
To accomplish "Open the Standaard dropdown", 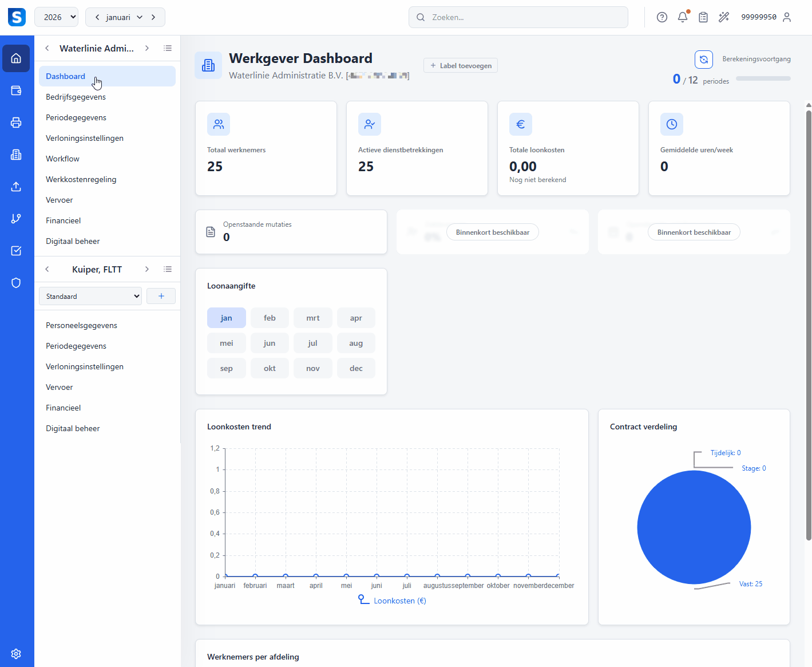I will (x=90, y=296).
